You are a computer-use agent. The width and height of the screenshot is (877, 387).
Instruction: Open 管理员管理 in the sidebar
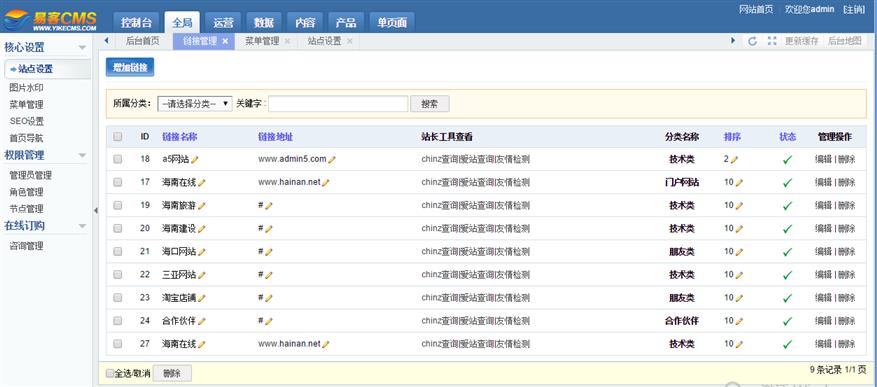(30, 175)
